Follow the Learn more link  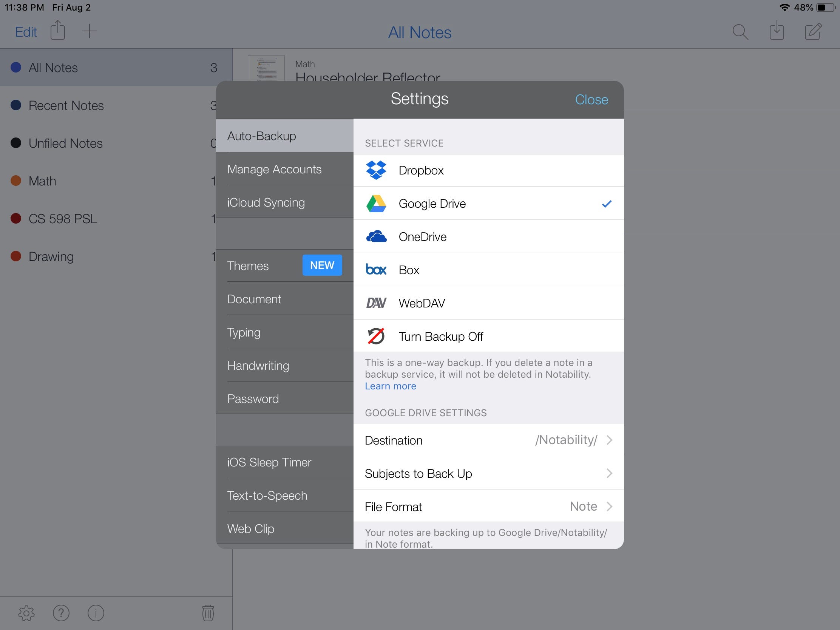tap(391, 386)
